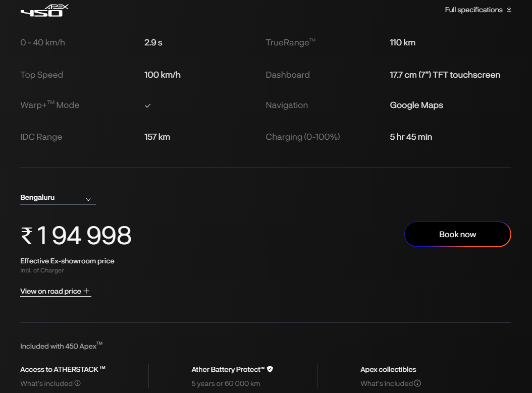Select the 100 km/h top speed value

point(163,75)
